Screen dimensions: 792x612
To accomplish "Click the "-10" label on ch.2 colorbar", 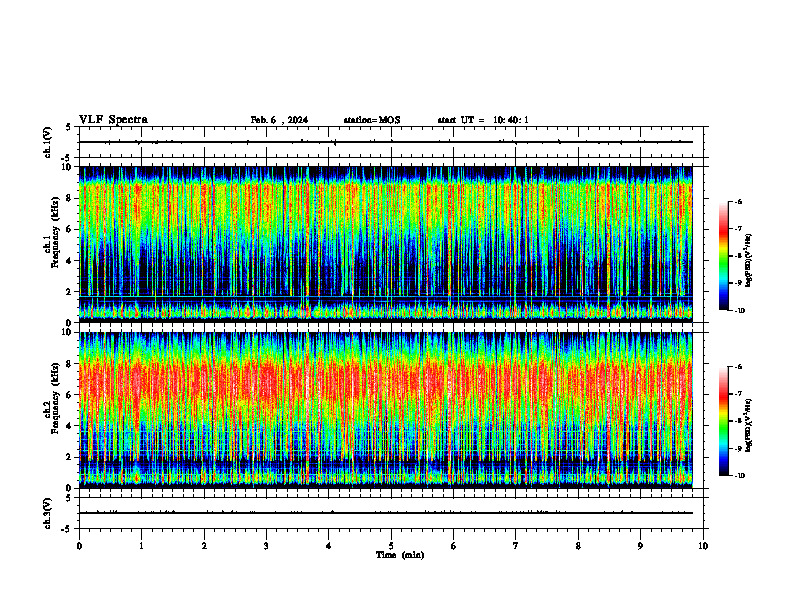I will tap(740, 476).
